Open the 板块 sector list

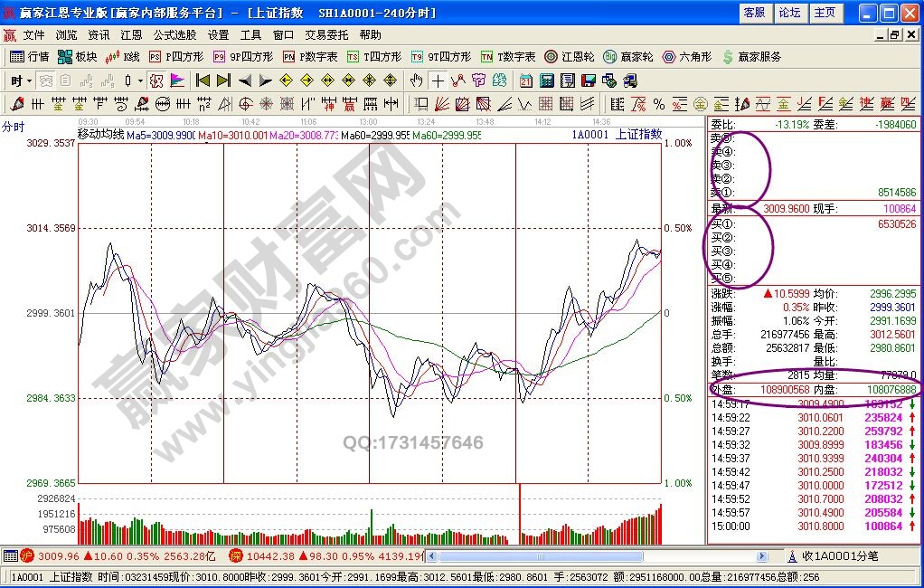pyautogui.click(x=77, y=56)
